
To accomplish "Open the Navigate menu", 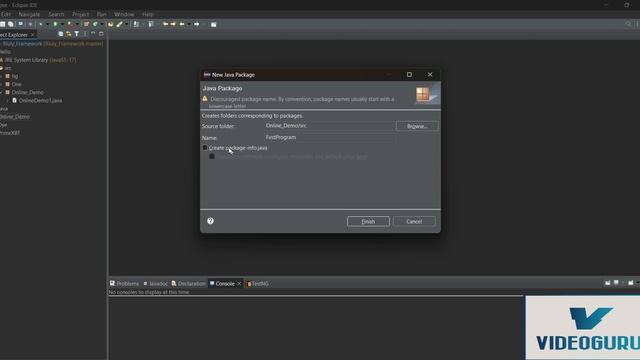I will pos(29,14).
